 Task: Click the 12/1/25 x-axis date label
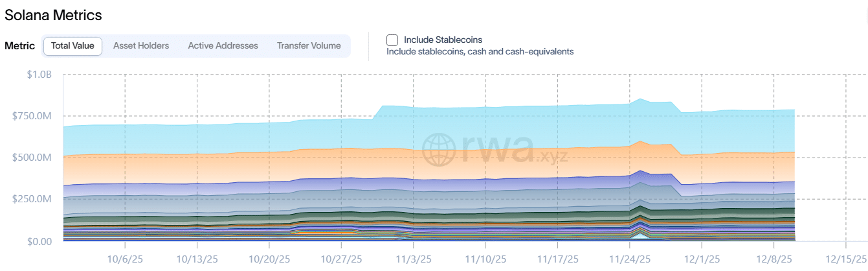702,259
